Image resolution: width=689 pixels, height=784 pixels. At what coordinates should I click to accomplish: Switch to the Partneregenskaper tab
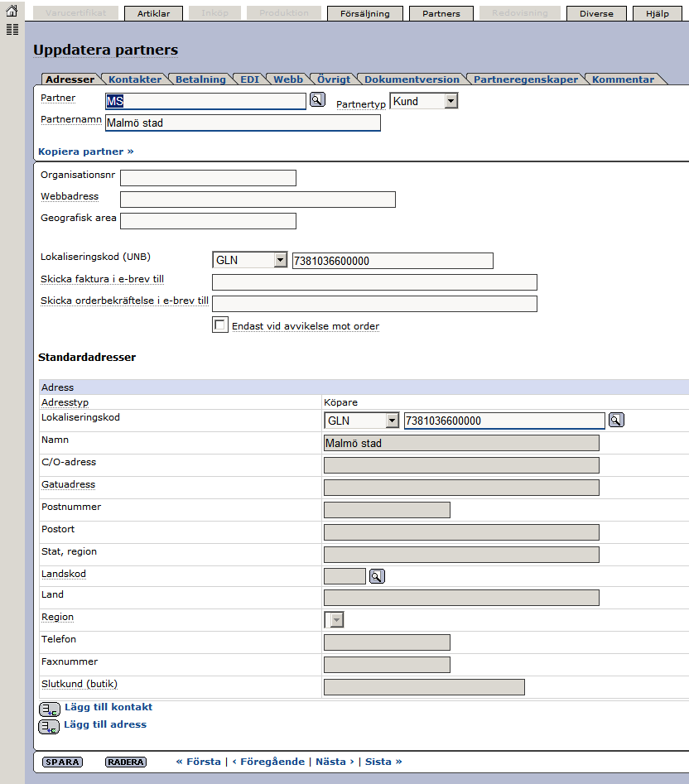coord(526,79)
